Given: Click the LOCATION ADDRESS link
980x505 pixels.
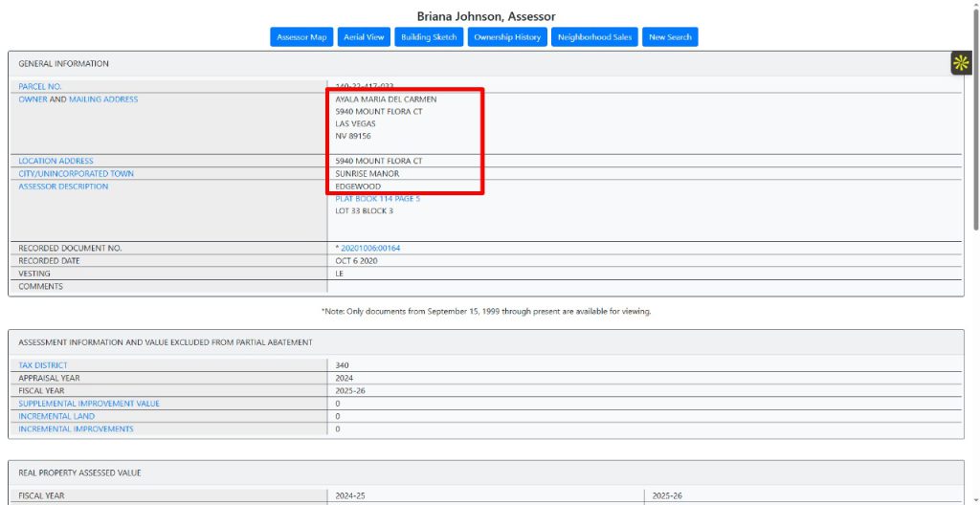Looking at the screenshot, I should pyautogui.click(x=56, y=161).
